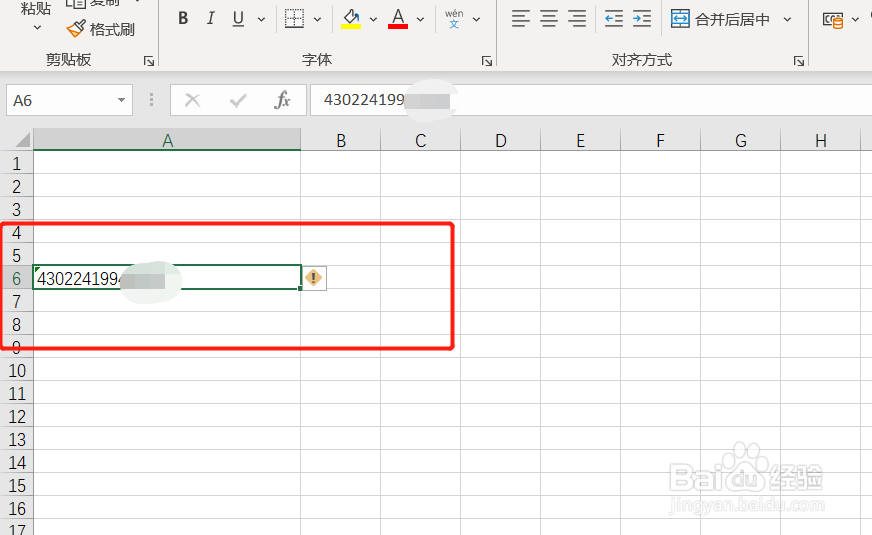Image resolution: width=872 pixels, height=535 pixels.
Task: Center align text
Action: (x=549, y=19)
